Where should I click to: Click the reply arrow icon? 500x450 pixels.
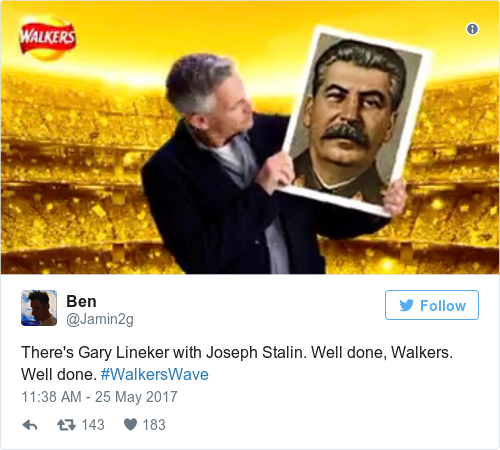coord(30,425)
